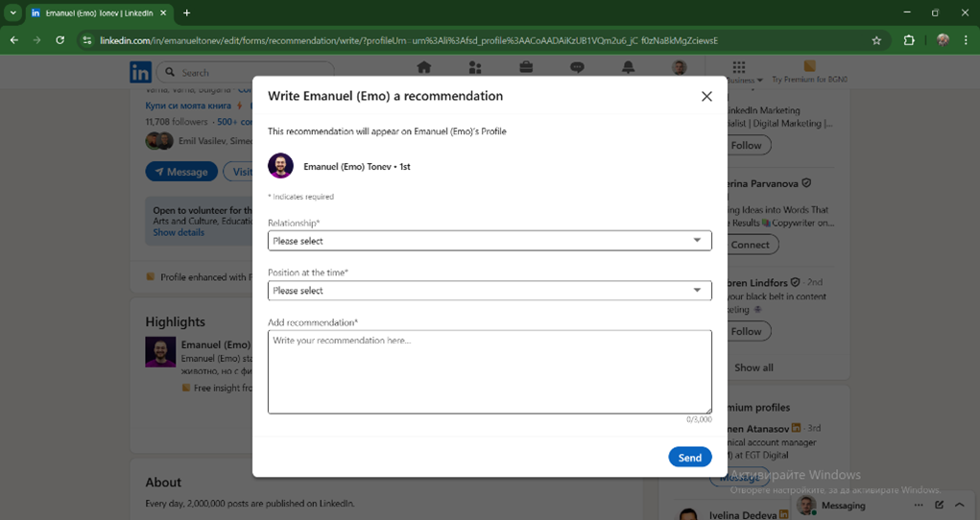Open the Jobs briefcase icon
The image size is (980, 520).
(x=526, y=68)
